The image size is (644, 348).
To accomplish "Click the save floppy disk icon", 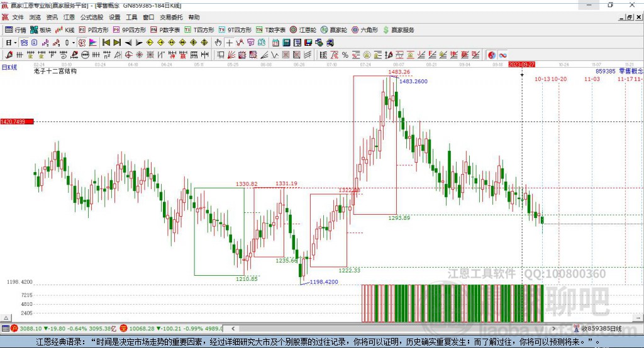I will [x=308, y=43].
